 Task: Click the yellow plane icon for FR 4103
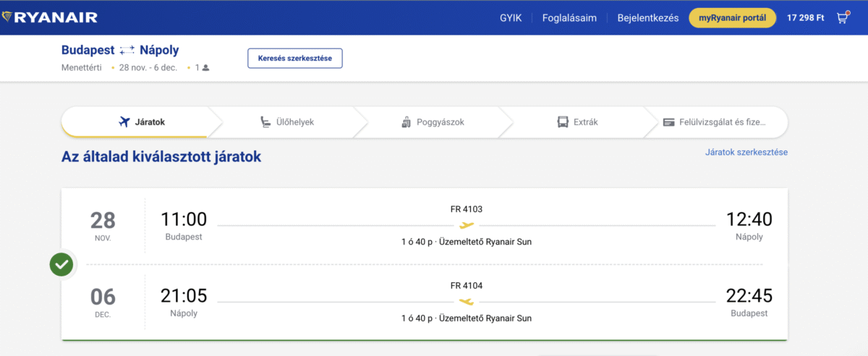pos(467,225)
